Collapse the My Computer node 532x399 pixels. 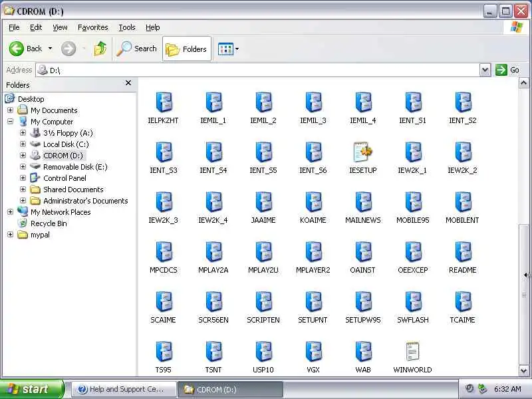click(10, 122)
